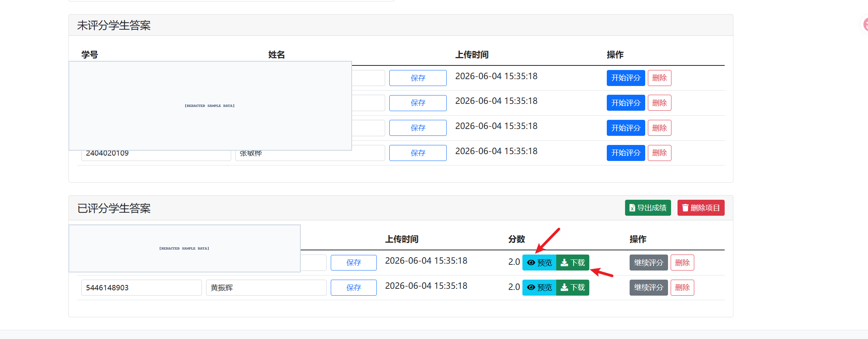This screenshot has width=868, height=339.
Task: Save the row with ID 5446148903
Action: click(354, 288)
